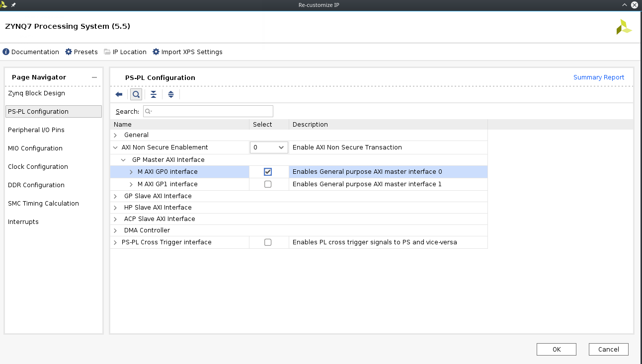Click the Cancel button

(609, 350)
